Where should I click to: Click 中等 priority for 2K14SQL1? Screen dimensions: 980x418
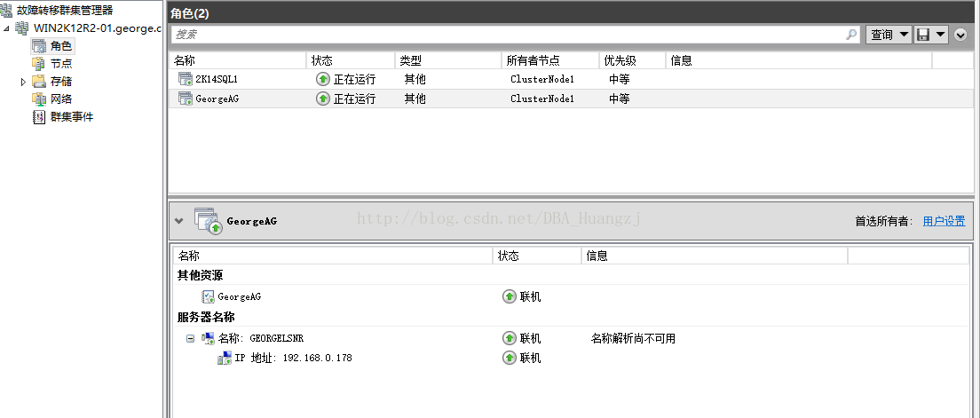point(619,79)
